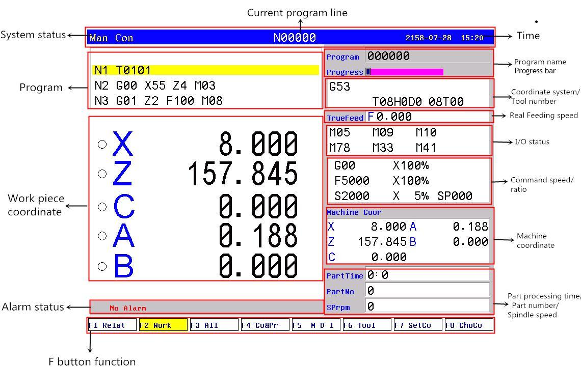Select program line N3 G01 Z2 F100 M08
Screen dimensions: 581x392
pos(159,101)
